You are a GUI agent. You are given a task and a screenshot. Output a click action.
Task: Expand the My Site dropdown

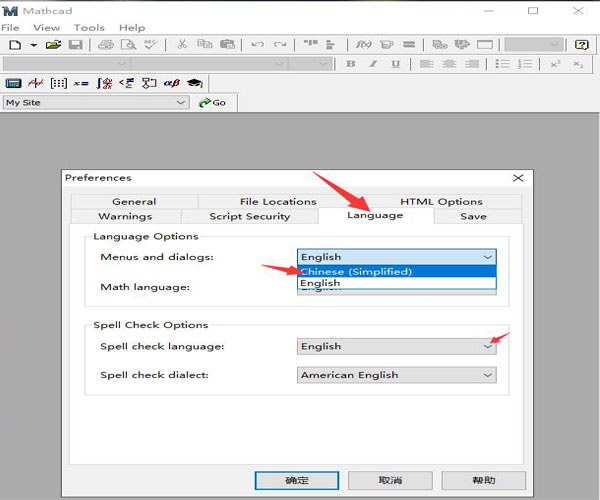[181, 102]
